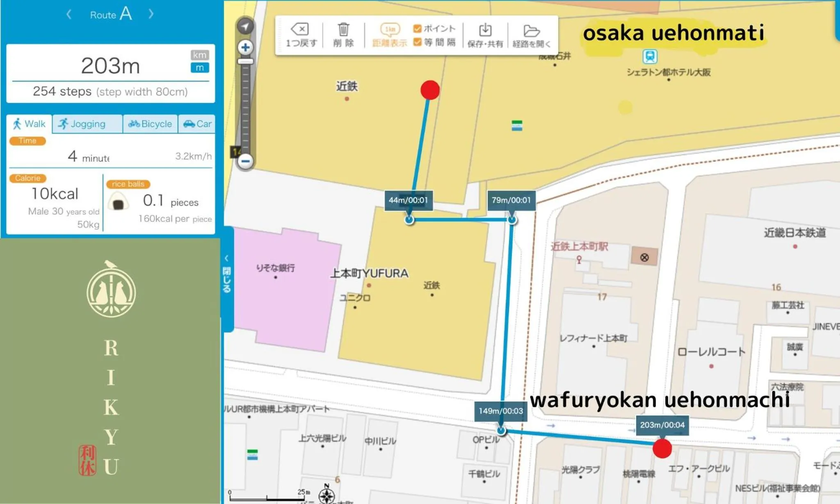
Task: Click the map zoom slider handle
Action: point(245,62)
